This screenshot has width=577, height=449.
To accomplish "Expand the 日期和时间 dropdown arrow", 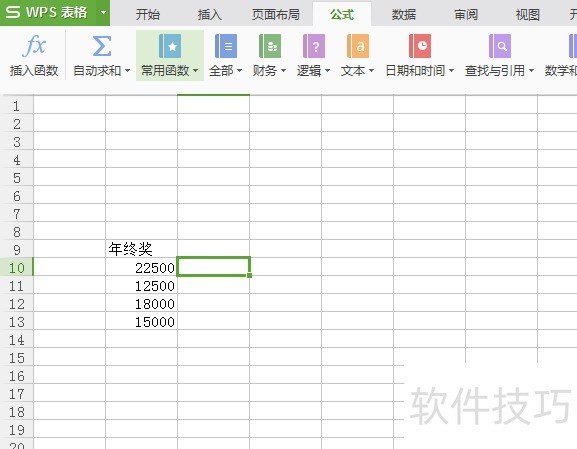I will tap(451, 70).
